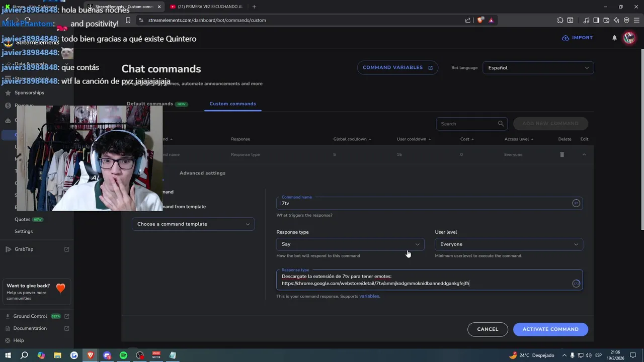Image resolution: width=644 pixels, height=362 pixels.
Task: Open OBS Studio from the taskbar
Action: [140, 355]
